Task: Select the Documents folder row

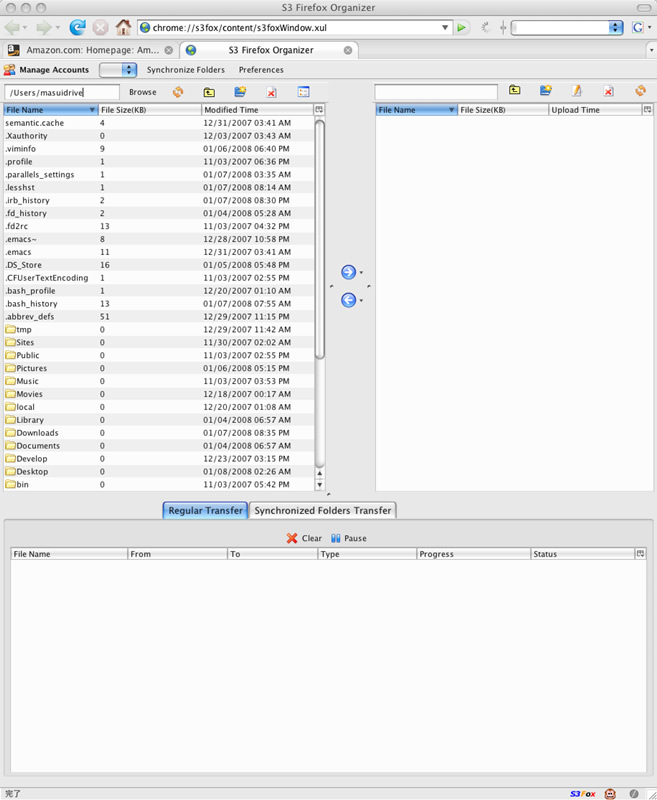Action: click(159, 445)
